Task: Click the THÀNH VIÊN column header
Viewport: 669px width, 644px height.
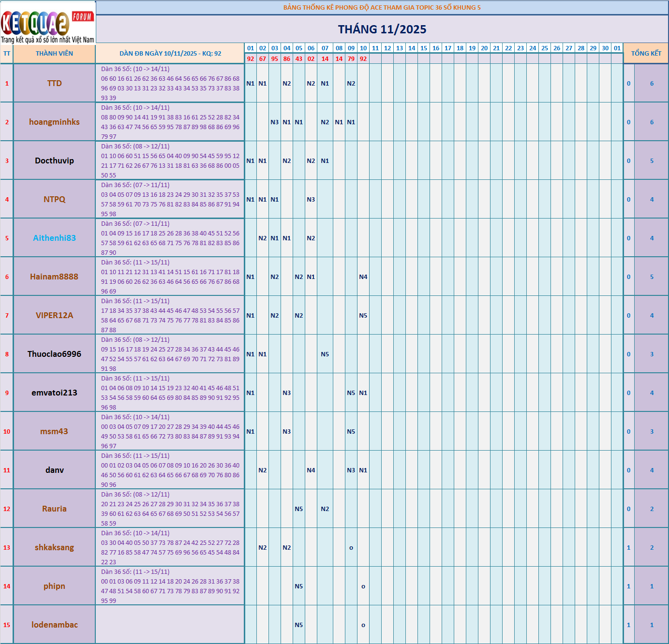Action: [54, 53]
